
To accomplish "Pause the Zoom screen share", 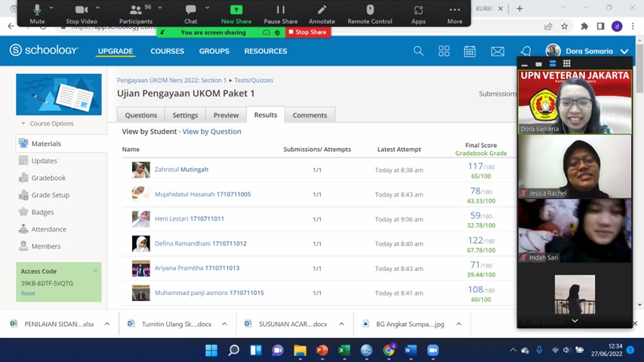I will pos(280,13).
